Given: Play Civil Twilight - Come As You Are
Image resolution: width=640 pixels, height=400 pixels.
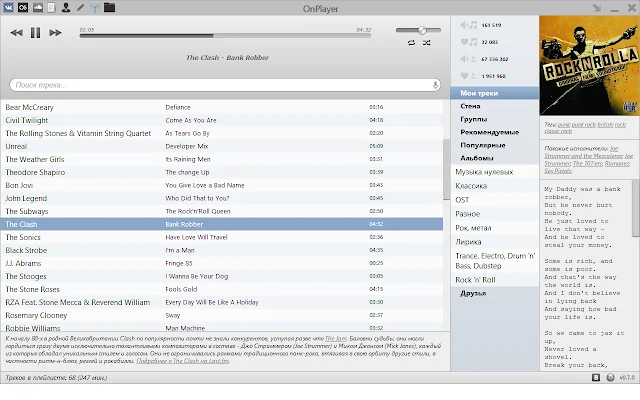Looking at the screenshot, I should pyautogui.click(x=222, y=120).
